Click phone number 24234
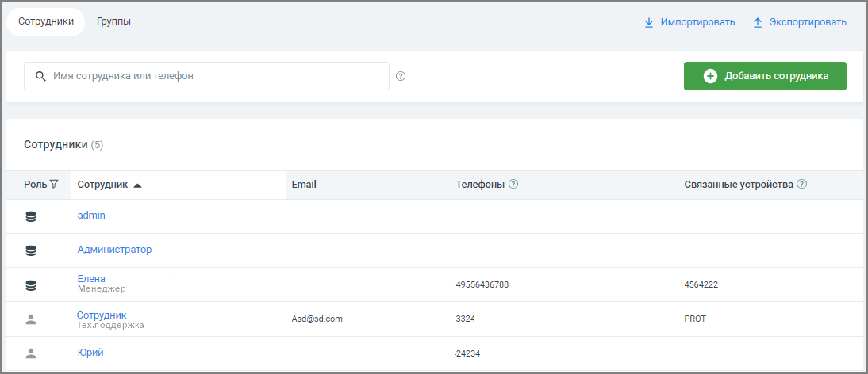 pos(467,353)
